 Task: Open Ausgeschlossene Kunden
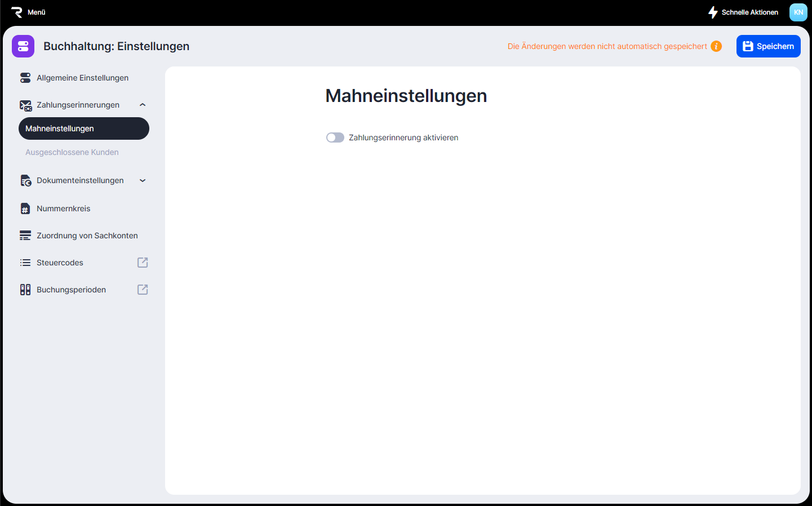pyautogui.click(x=72, y=152)
